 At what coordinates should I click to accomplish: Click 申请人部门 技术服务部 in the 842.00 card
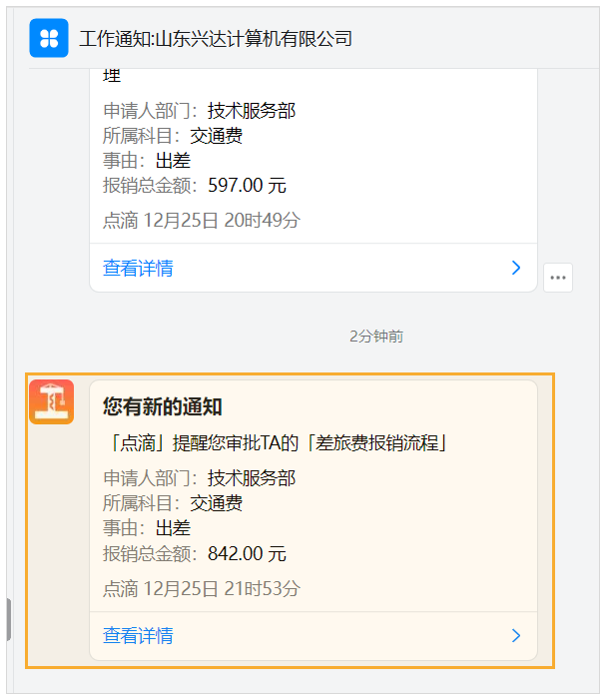199,478
